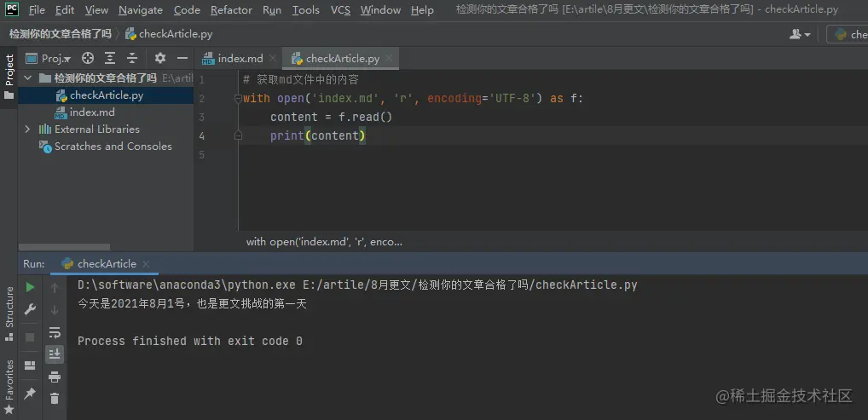Click the Clear All trash icon
868x420 pixels.
(55, 398)
